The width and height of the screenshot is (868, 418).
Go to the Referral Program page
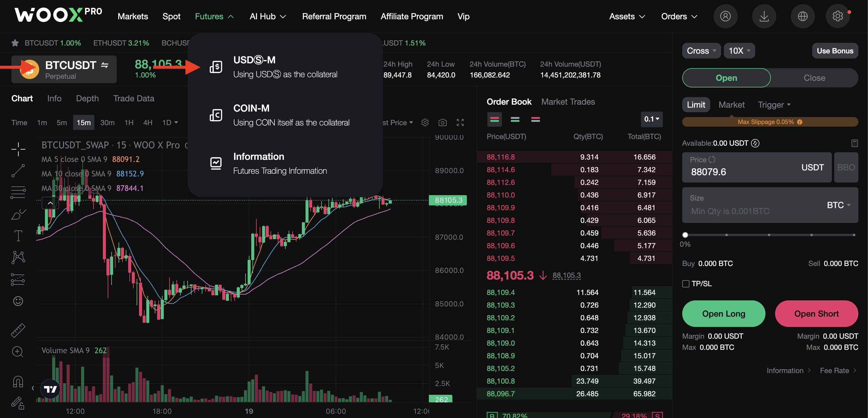click(334, 16)
